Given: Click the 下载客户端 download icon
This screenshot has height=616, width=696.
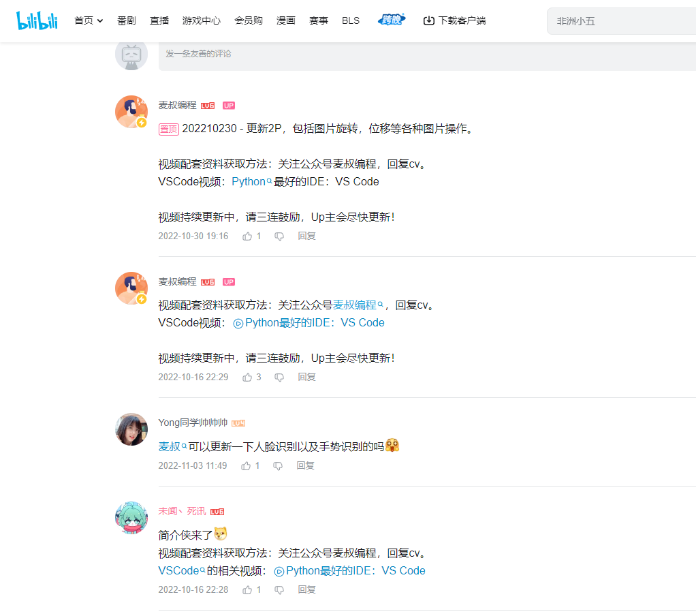Looking at the screenshot, I should [429, 20].
